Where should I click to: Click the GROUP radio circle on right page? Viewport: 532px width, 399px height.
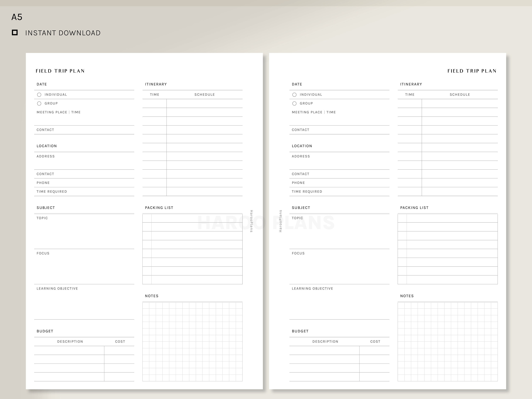click(x=294, y=103)
